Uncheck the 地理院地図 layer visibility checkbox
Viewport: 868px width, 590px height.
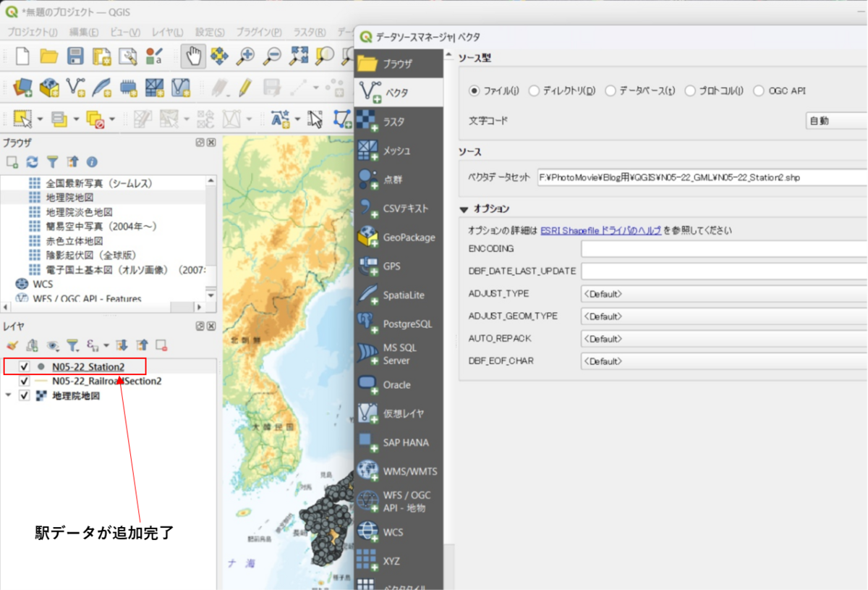(x=25, y=396)
